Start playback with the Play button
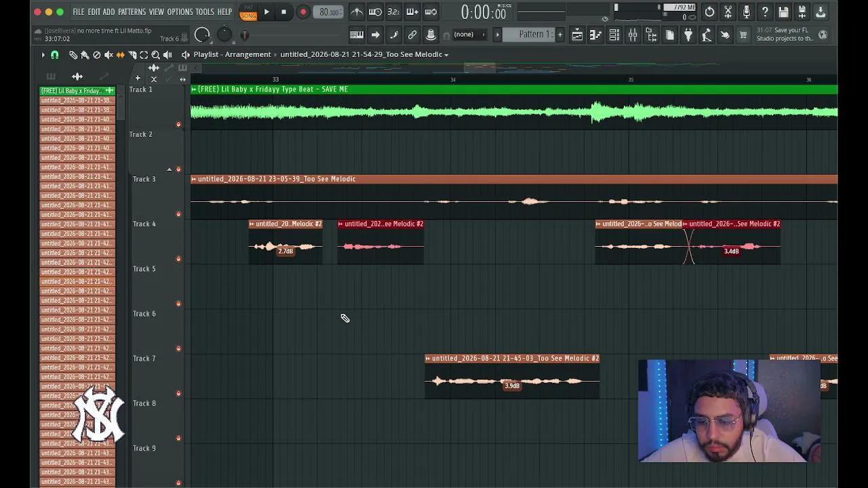The width and height of the screenshot is (868, 488). point(267,12)
